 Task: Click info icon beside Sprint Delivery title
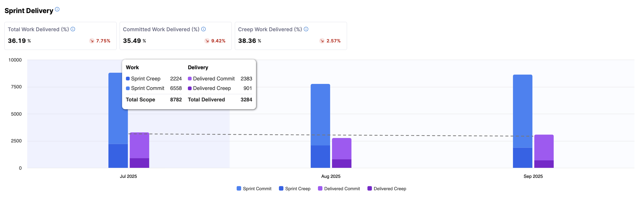(57, 9)
